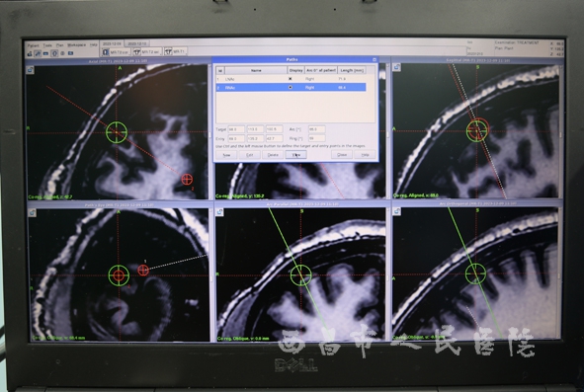Select the MR-T2 axial image series button
Screen dimensions: 584x392
tap(147, 51)
